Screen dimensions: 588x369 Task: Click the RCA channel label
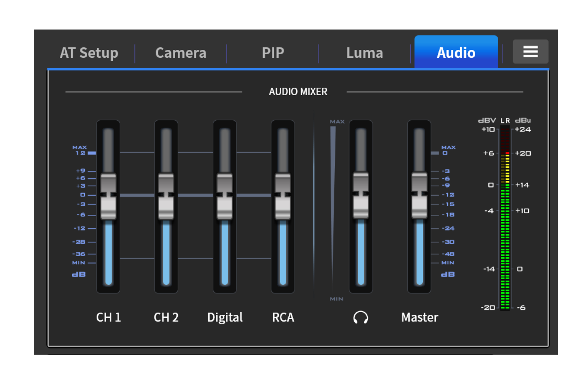click(283, 317)
